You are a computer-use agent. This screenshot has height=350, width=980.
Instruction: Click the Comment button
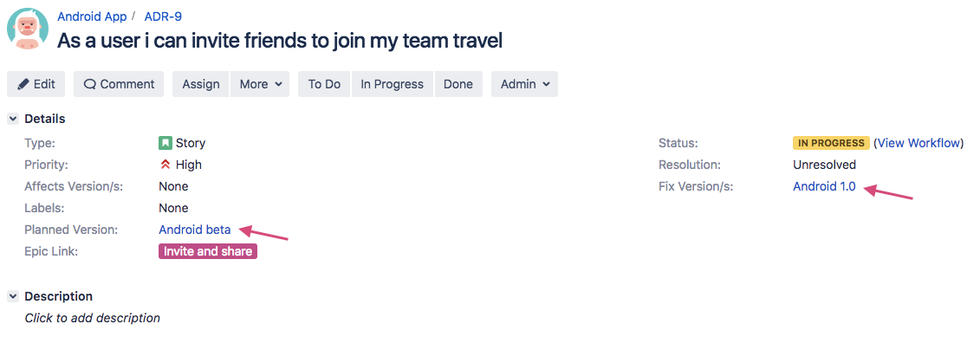(119, 84)
